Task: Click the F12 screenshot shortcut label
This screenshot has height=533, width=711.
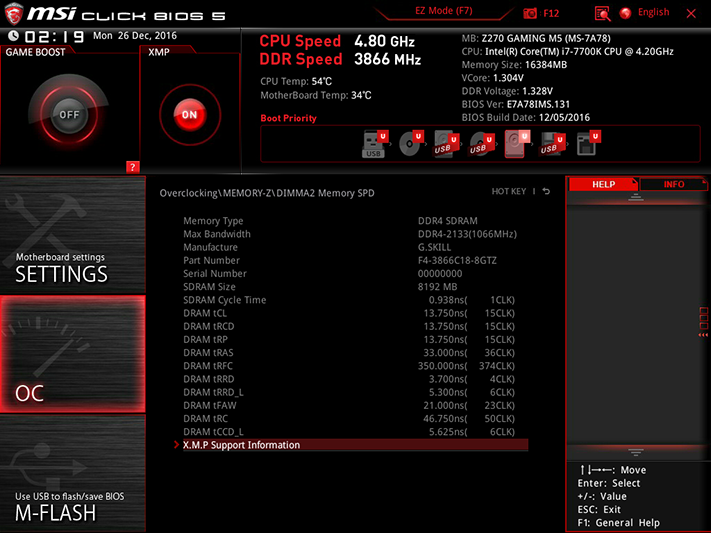Action: tap(551, 13)
